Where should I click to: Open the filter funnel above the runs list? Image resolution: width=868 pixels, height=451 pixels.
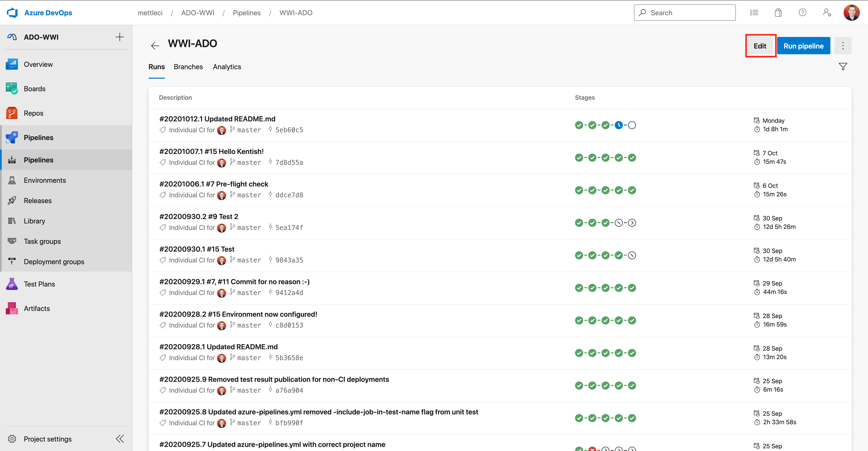click(x=843, y=66)
